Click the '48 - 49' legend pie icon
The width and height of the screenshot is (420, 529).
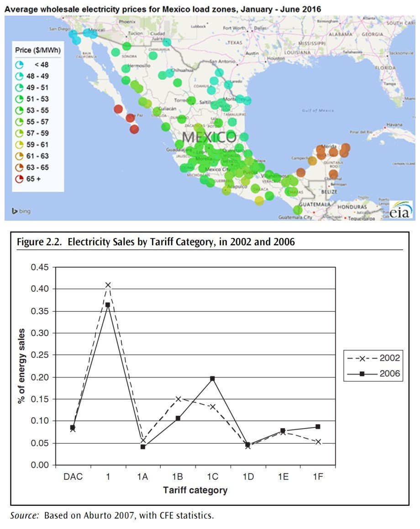[x=19, y=76]
